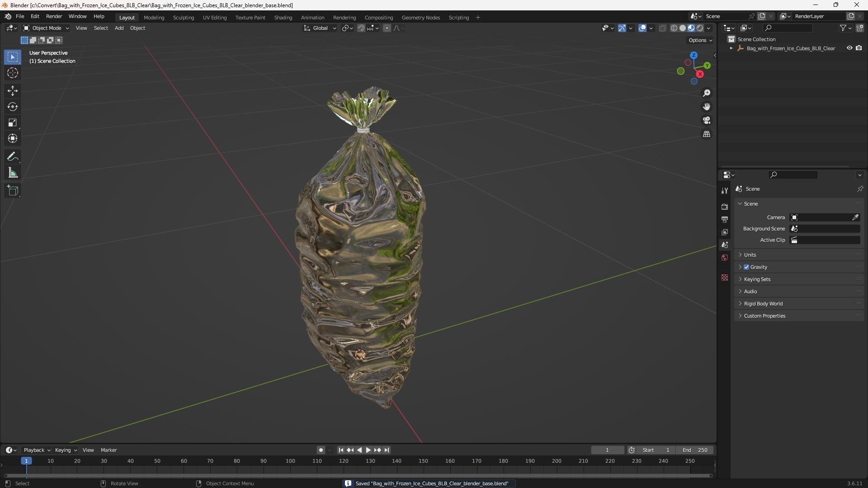
Task: Expand the Bag_with_Frozen_Ice_Cubes_8LB_Clear collection tree
Action: [731, 48]
